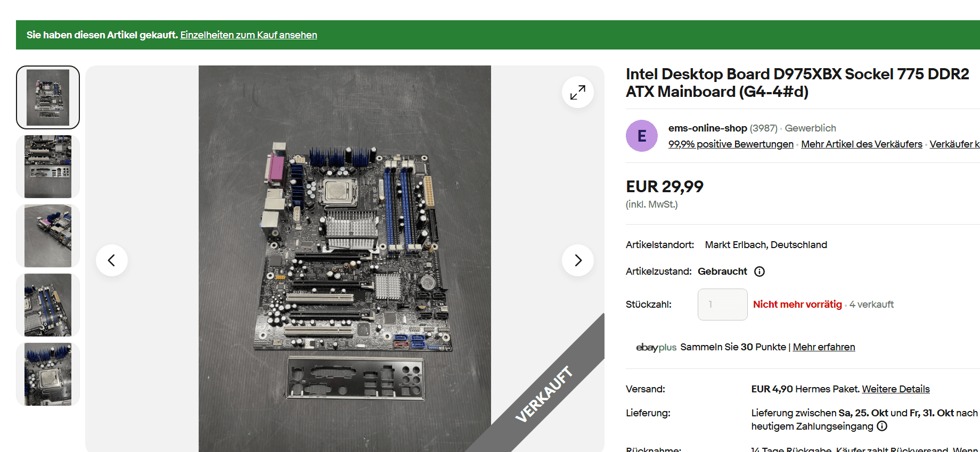Go to the previous product image
This screenshot has height=452, width=980.
[112, 260]
